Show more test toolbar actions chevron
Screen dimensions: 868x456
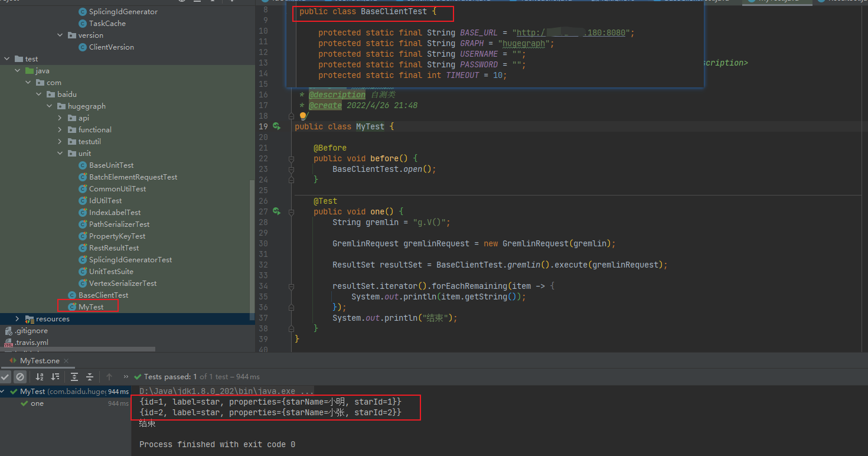pyautogui.click(x=126, y=376)
